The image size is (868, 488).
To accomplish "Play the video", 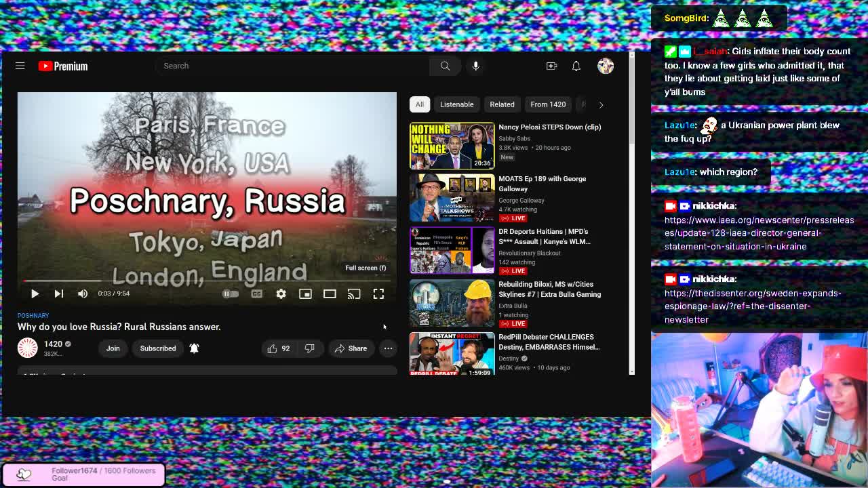I will [35, 293].
